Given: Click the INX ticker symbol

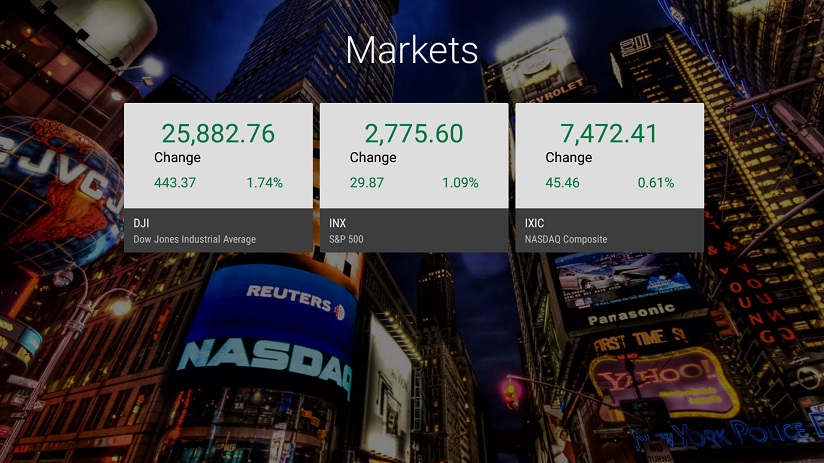Looking at the screenshot, I should [338, 223].
